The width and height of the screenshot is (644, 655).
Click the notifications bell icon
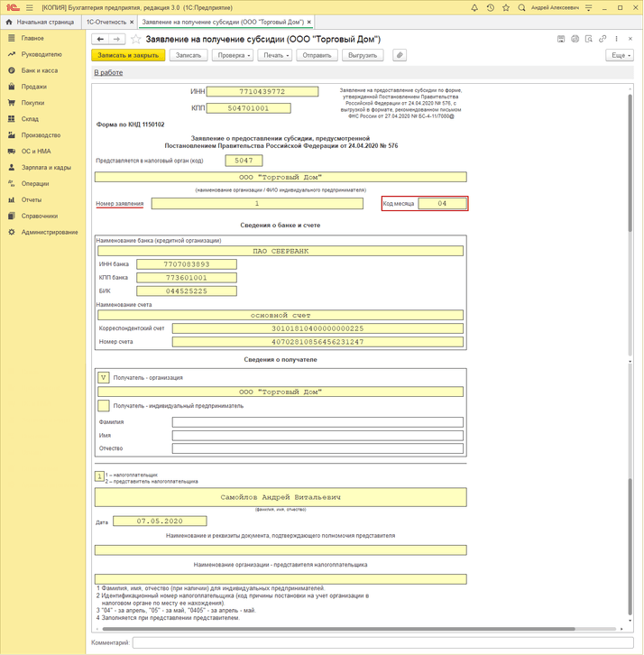[x=474, y=7]
